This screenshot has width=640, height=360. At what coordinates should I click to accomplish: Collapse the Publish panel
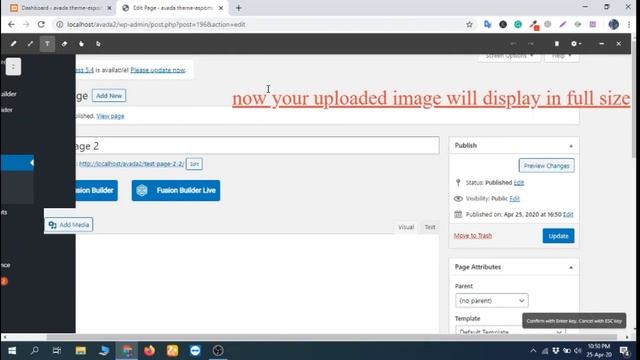pyautogui.click(x=571, y=146)
